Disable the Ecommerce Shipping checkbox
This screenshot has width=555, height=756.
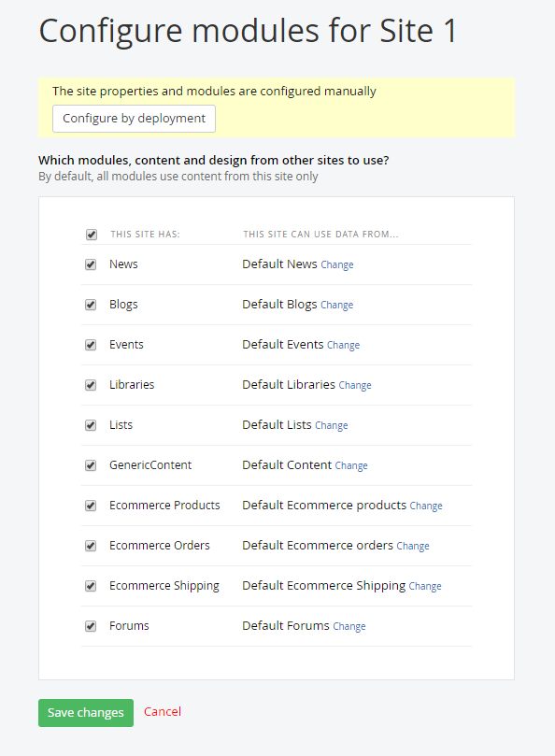[x=91, y=586]
